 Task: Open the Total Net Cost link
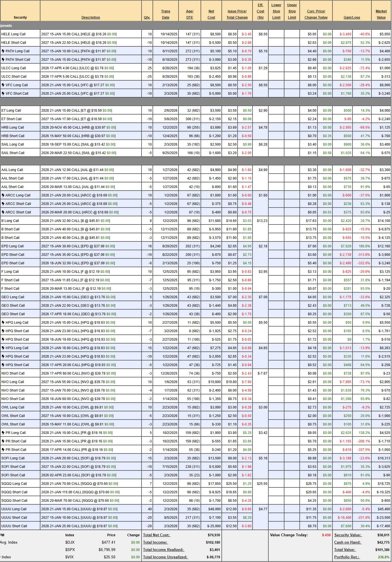pos(156,535)
